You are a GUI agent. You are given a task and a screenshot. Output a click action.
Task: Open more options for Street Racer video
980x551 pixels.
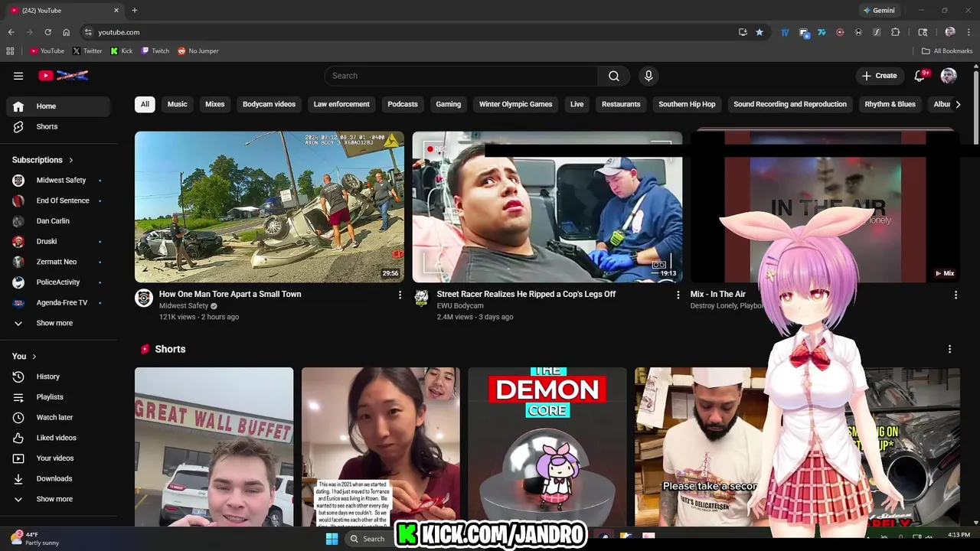(x=678, y=295)
